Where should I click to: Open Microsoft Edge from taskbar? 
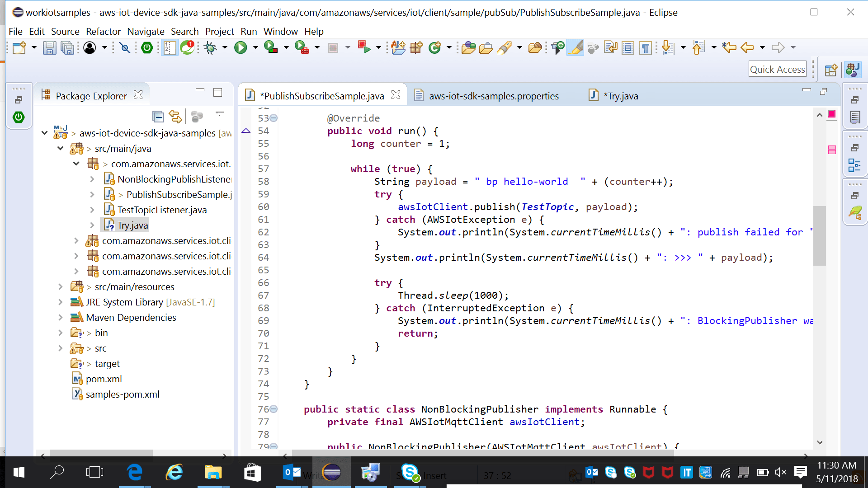click(135, 472)
